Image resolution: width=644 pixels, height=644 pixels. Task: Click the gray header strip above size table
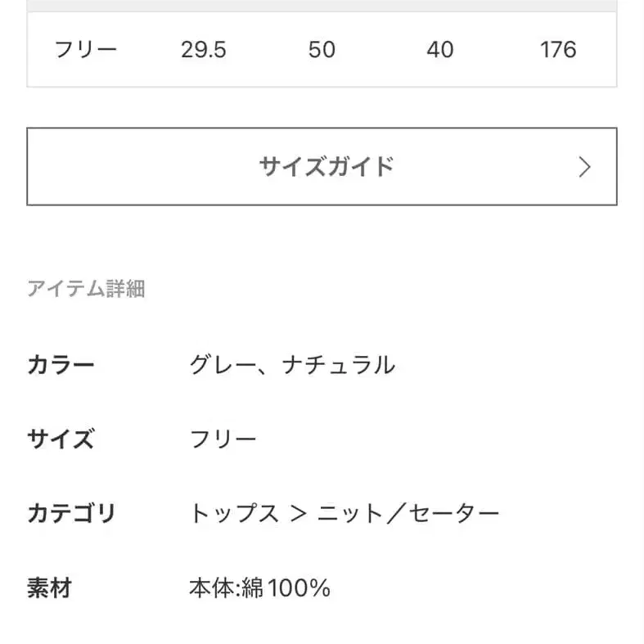coord(322,5)
